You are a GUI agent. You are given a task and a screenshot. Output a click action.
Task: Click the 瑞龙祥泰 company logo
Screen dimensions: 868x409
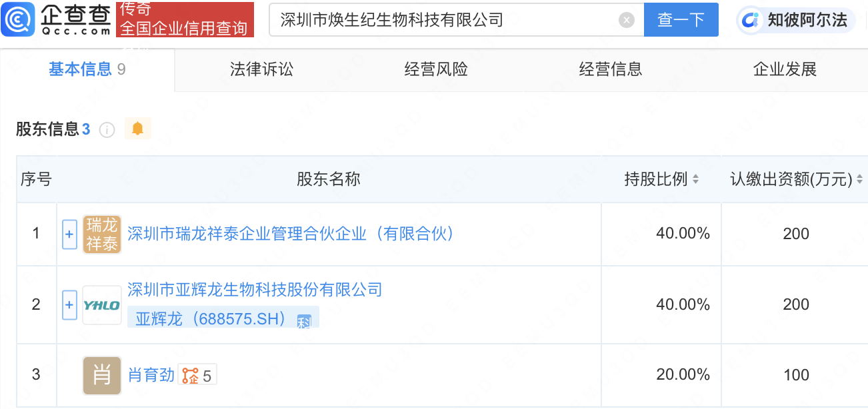coord(102,234)
